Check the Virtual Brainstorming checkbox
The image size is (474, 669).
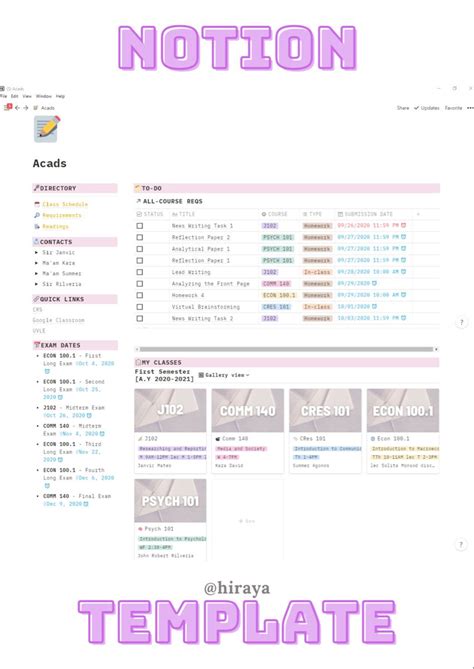[x=140, y=307]
